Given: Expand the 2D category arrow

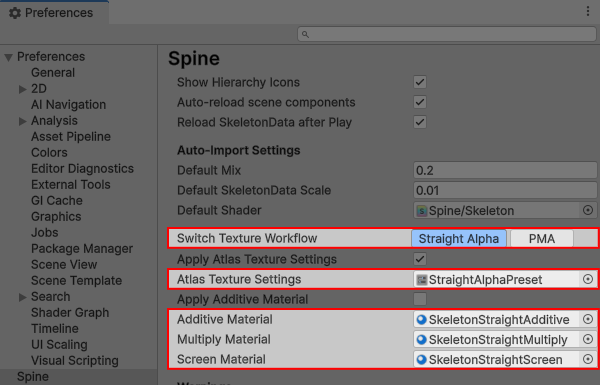Looking at the screenshot, I should point(23,89).
